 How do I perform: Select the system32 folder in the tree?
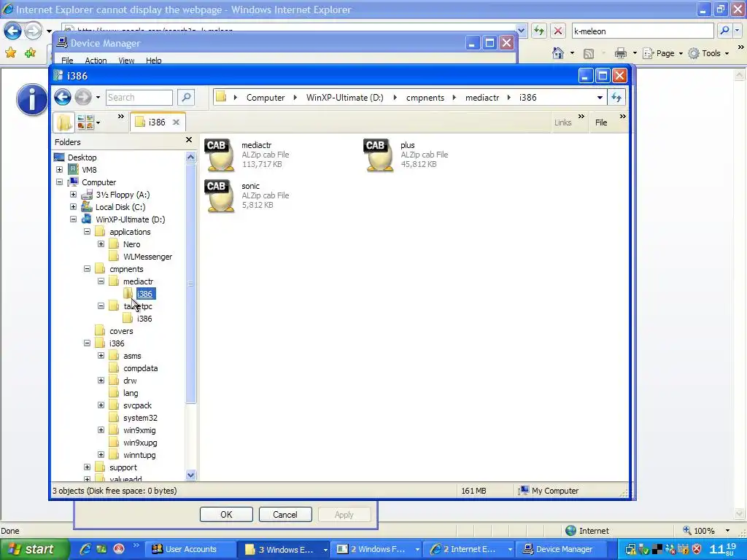(x=140, y=417)
